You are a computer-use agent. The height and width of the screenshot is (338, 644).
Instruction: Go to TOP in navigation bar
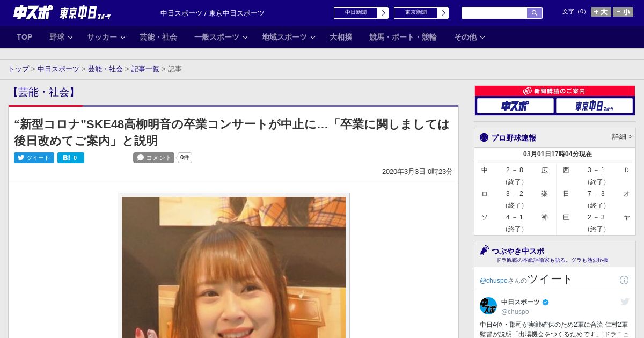(25, 37)
